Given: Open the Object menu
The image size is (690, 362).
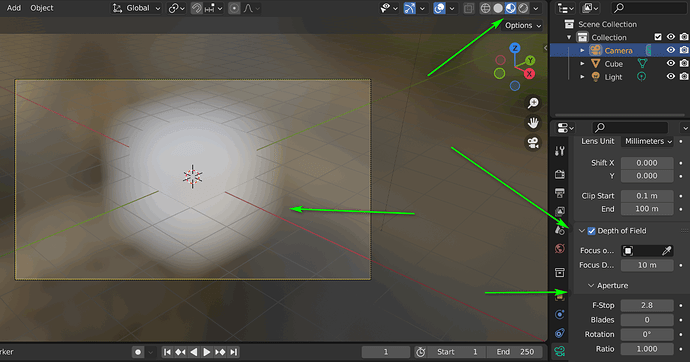Looking at the screenshot, I should 42,8.
